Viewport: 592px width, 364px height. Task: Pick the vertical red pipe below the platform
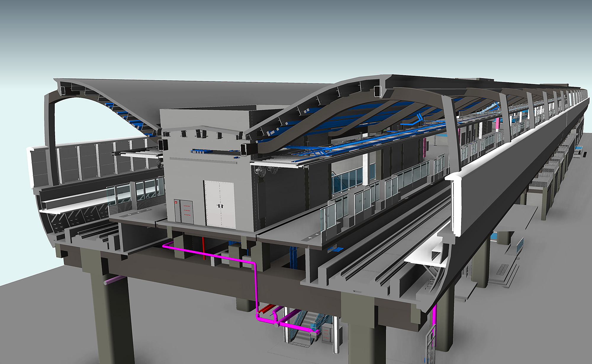(x=204, y=248)
